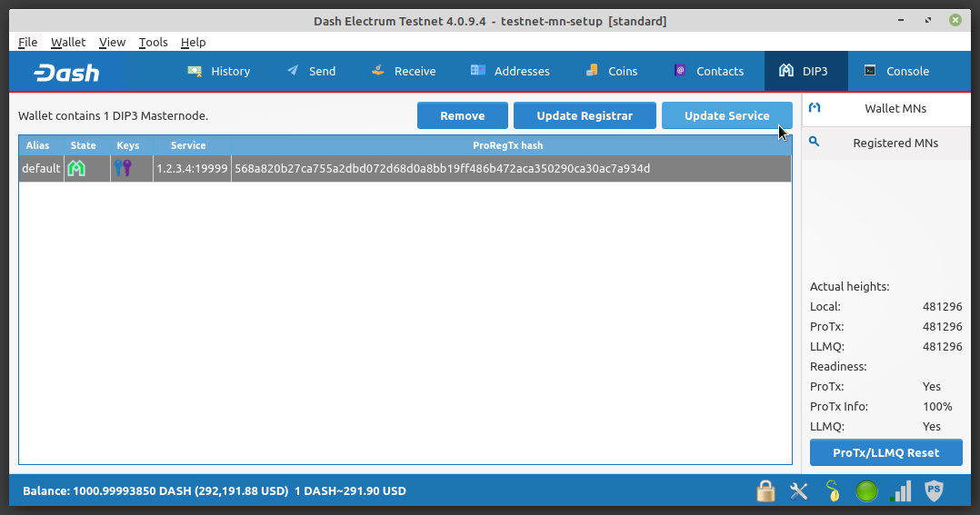The width and height of the screenshot is (980, 515).
Task: Open the Tools menu
Action: point(153,42)
